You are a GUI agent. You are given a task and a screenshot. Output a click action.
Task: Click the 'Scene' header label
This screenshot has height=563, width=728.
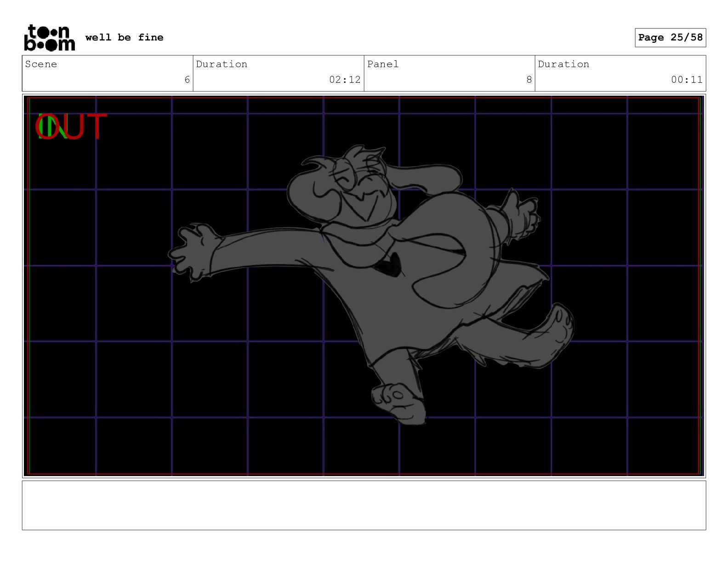(41, 64)
